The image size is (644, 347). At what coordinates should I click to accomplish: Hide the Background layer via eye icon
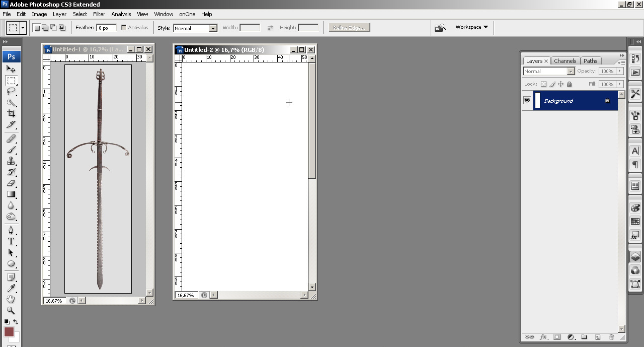[x=527, y=100]
